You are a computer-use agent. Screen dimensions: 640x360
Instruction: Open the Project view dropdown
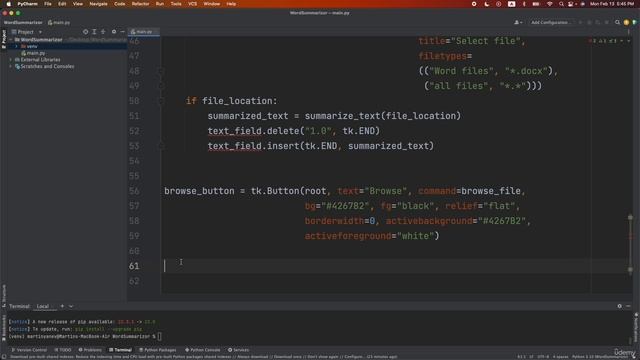point(27,32)
